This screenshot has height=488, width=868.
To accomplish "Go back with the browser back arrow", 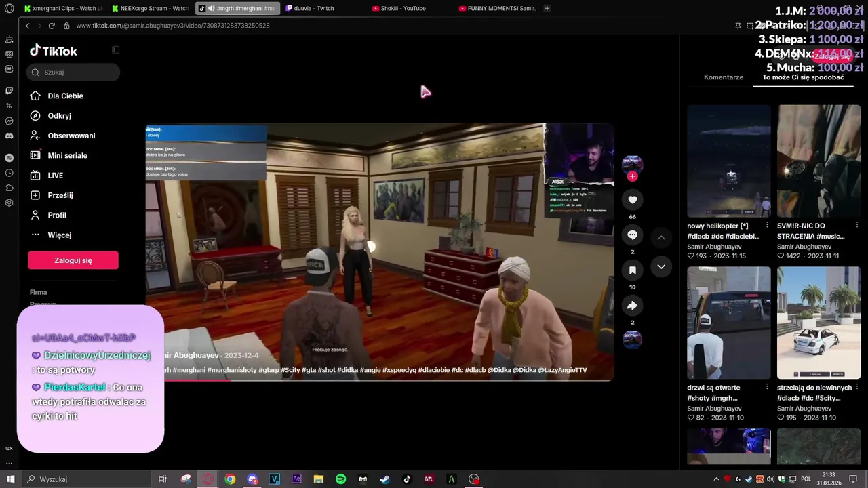I will click(28, 26).
